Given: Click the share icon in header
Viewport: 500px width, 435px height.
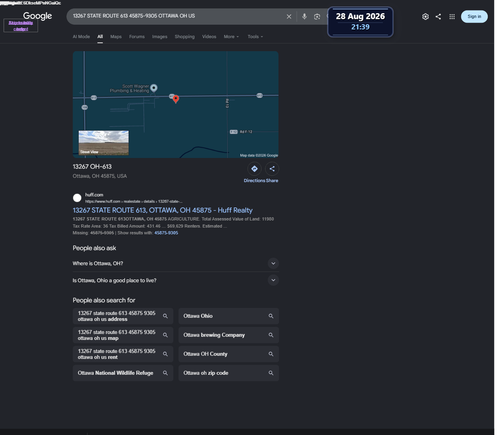Looking at the screenshot, I should 438,16.
